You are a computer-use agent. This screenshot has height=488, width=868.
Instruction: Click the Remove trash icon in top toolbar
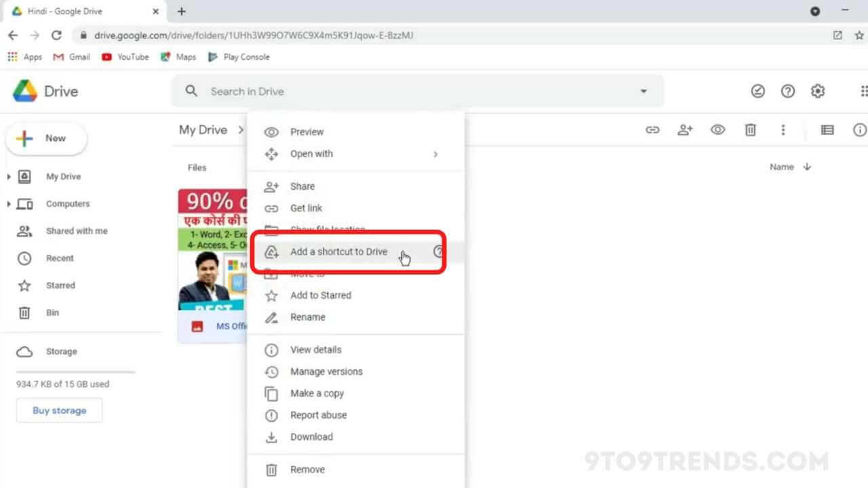(750, 129)
